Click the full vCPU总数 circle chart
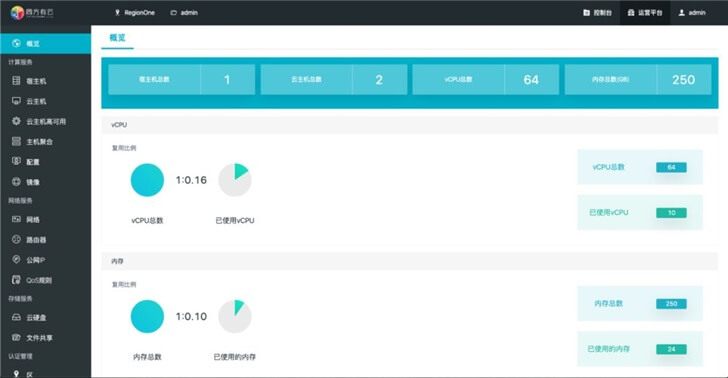The height and width of the screenshot is (378, 728). [147, 180]
